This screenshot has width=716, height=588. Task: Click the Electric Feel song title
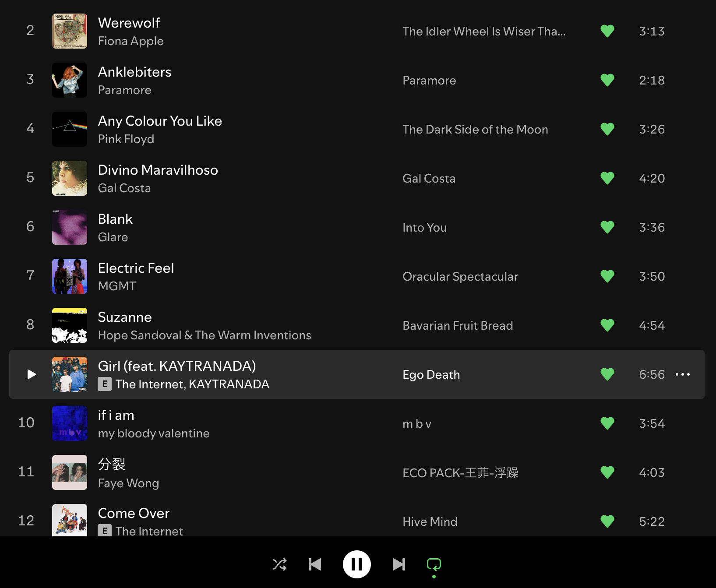[x=136, y=268]
